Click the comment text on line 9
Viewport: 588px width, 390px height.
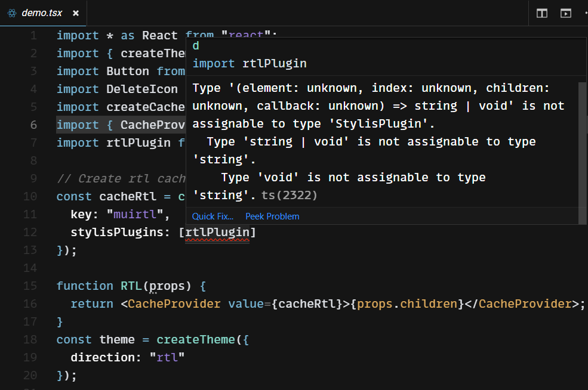coord(121,179)
